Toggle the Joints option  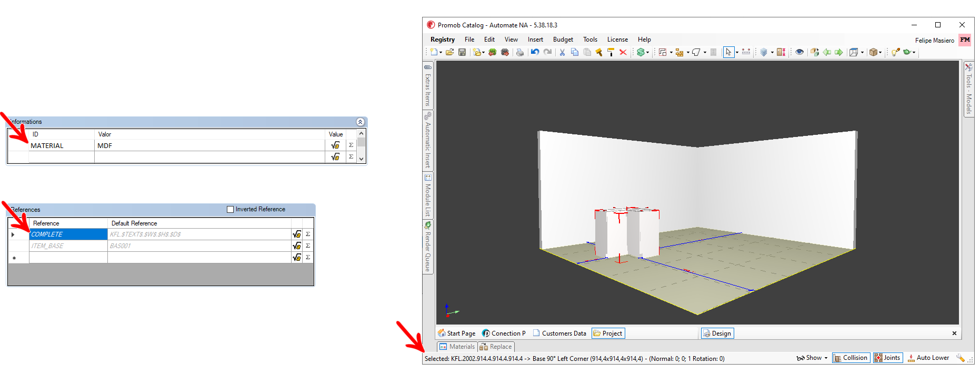[887, 358]
